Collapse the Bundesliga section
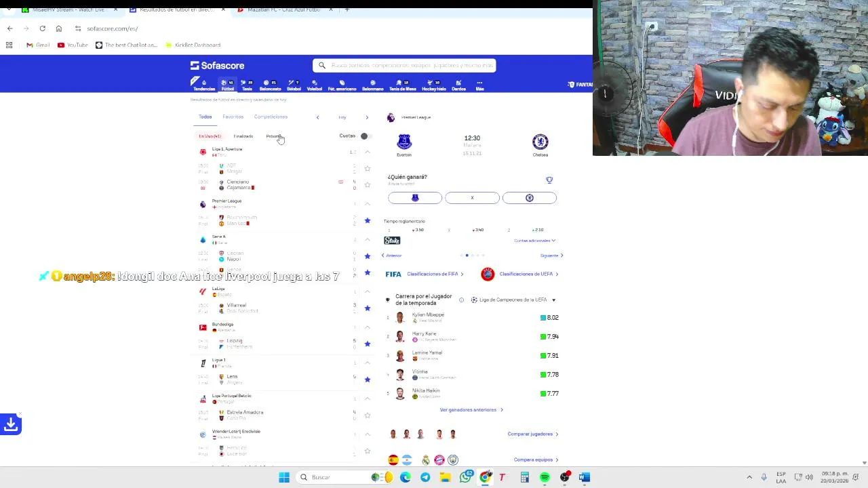This screenshot has height=488, width=868. click(368, 327)
